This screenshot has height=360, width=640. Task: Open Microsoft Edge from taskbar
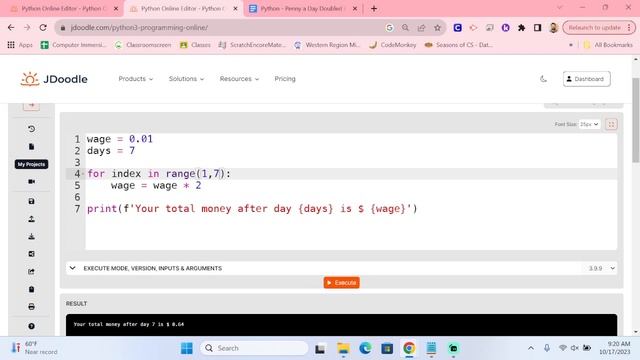pyautogui.click(x=365, y=348)
